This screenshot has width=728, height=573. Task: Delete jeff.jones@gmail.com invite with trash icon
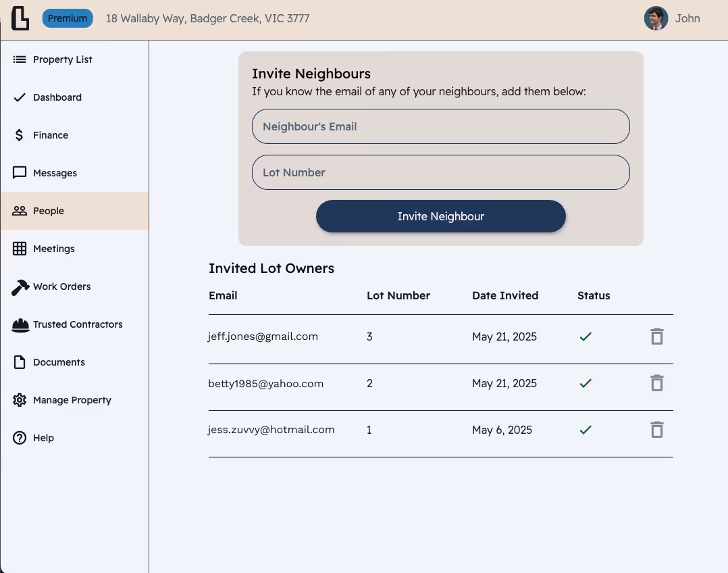click(656, 337)
